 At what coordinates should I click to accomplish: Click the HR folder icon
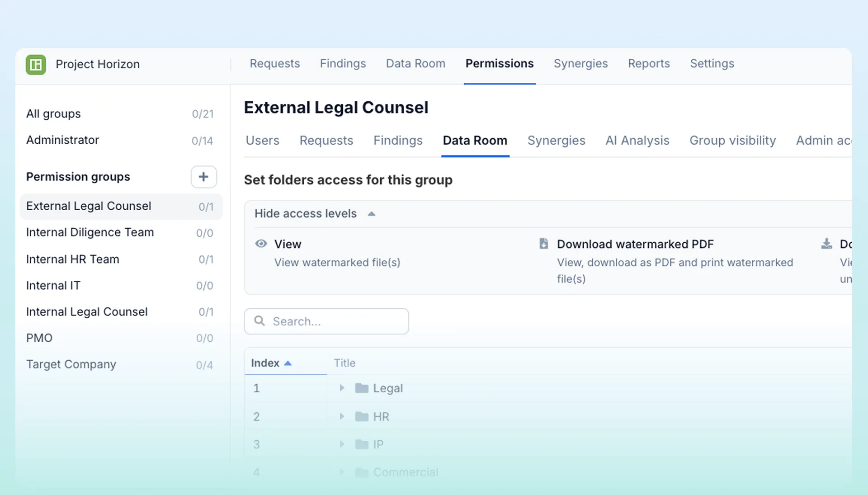[x=361, y=417]
